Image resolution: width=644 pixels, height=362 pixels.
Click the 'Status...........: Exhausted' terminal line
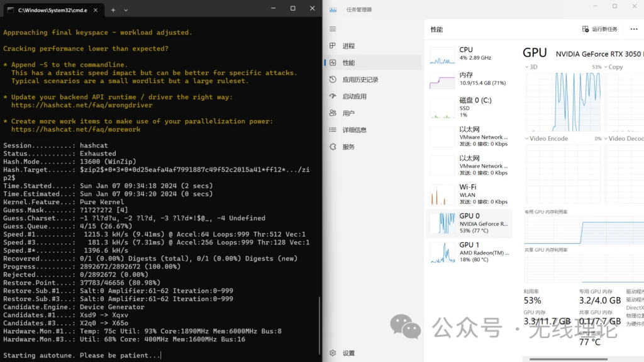click(60, 154)
